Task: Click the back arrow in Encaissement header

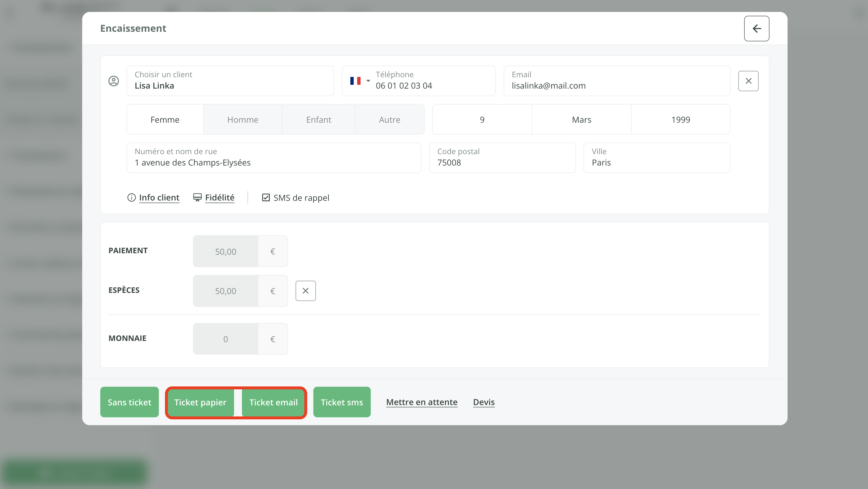Action: (x=756, y=28)
